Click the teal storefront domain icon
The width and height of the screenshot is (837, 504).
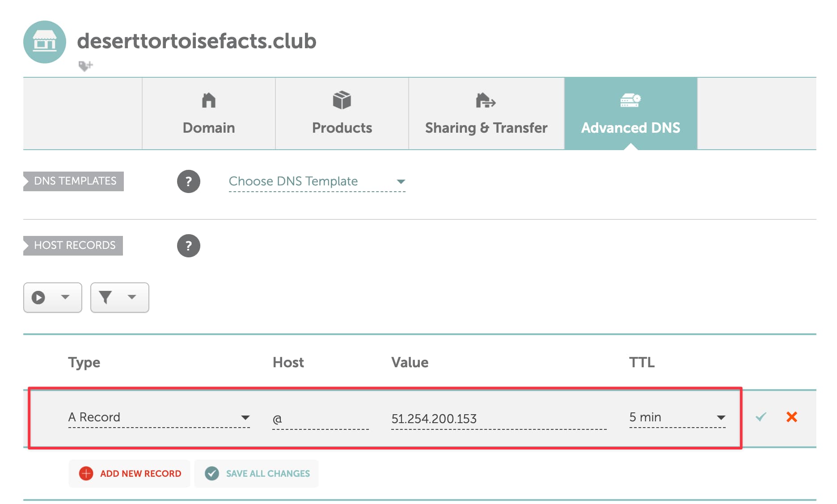click(x=44, y=42)
